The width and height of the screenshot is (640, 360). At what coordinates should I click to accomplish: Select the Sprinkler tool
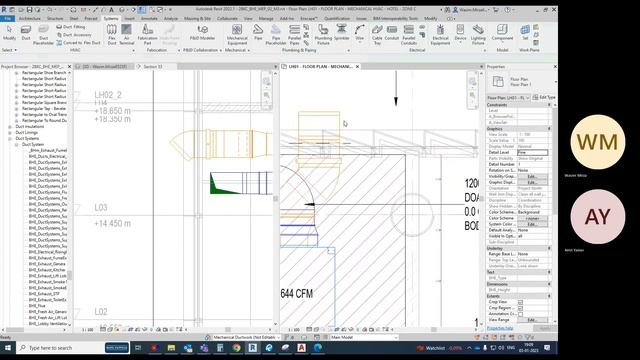[342, 33]
